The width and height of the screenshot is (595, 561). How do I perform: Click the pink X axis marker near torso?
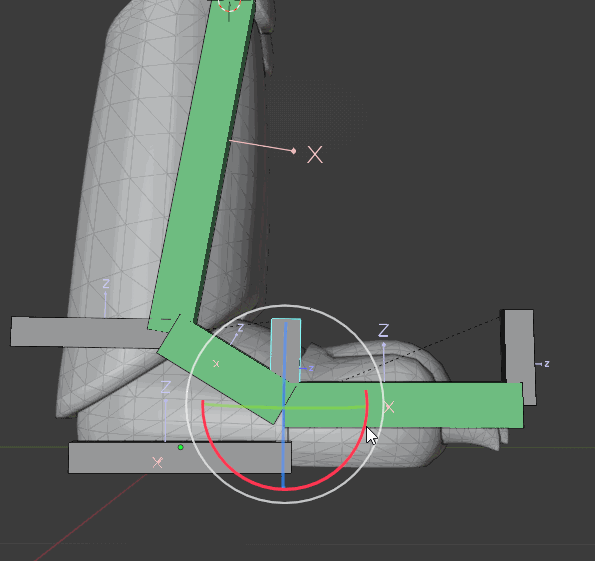pyautogui.click(x=315, y=155)
